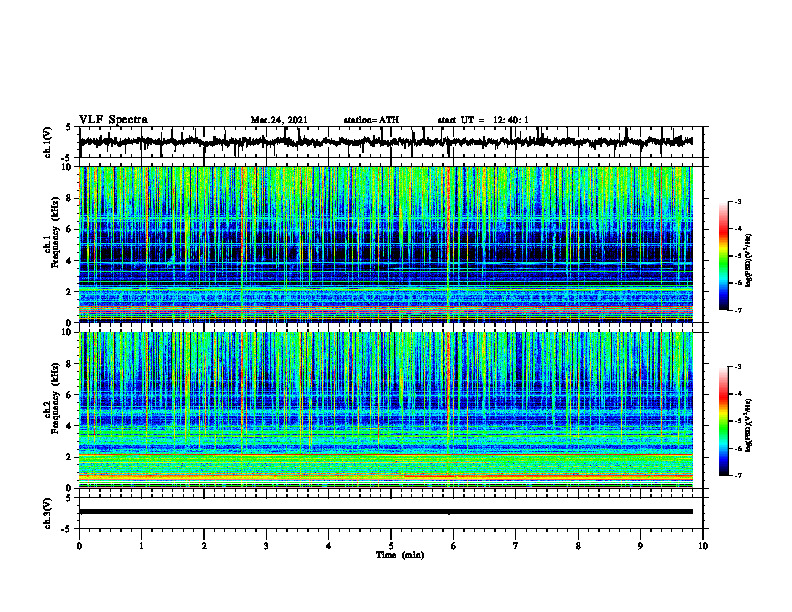
Task: Select the date text "Mar.24, 2021"
Action: (279, 120)
